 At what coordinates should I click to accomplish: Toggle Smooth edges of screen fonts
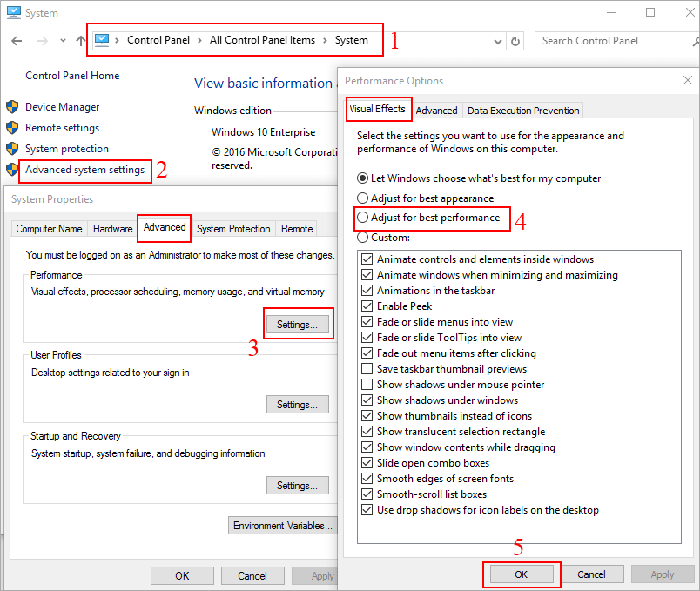[x=438, y=479]
